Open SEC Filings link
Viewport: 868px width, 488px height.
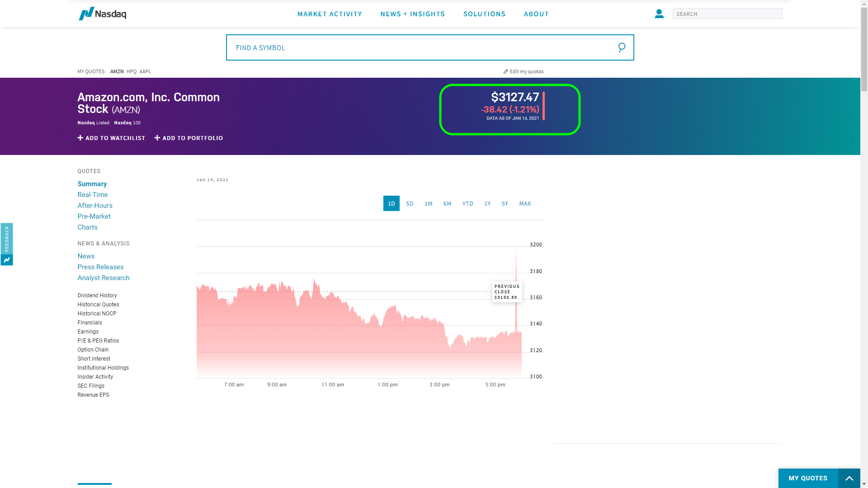pos(91,386)
